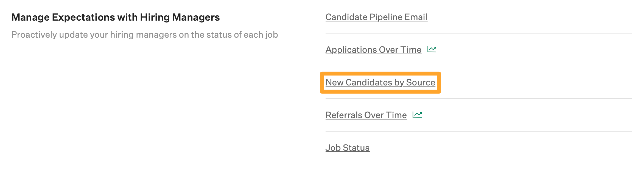Click the last report link in the list
The image size is (644, 178).
[x=347, y=148]
